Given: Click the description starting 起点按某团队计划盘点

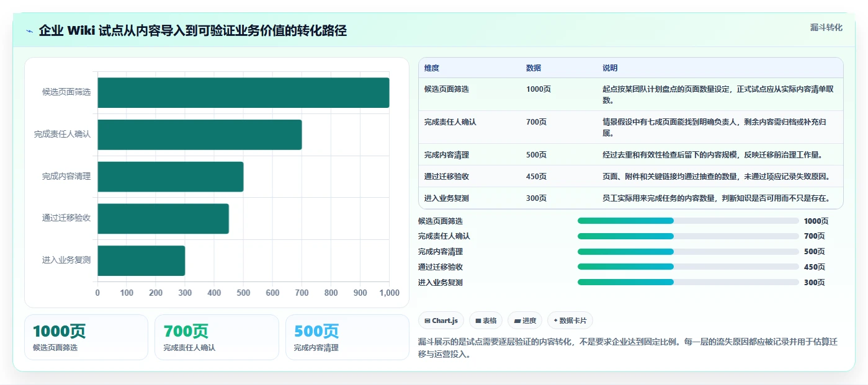Looking at the screenshot, I should click(x=718, y=94).
